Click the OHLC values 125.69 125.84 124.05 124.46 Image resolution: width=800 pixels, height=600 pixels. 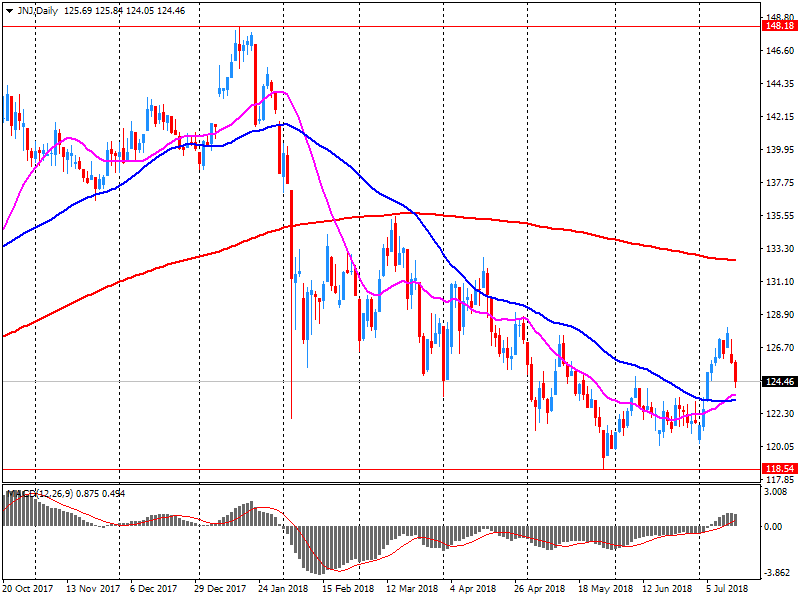coord(124,11)
